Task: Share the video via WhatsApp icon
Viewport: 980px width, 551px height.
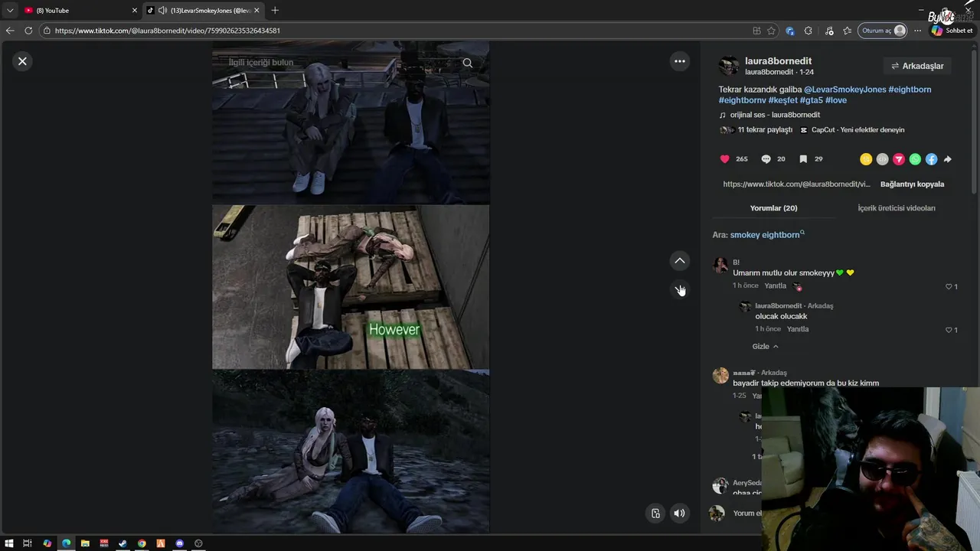Action: 915,159
